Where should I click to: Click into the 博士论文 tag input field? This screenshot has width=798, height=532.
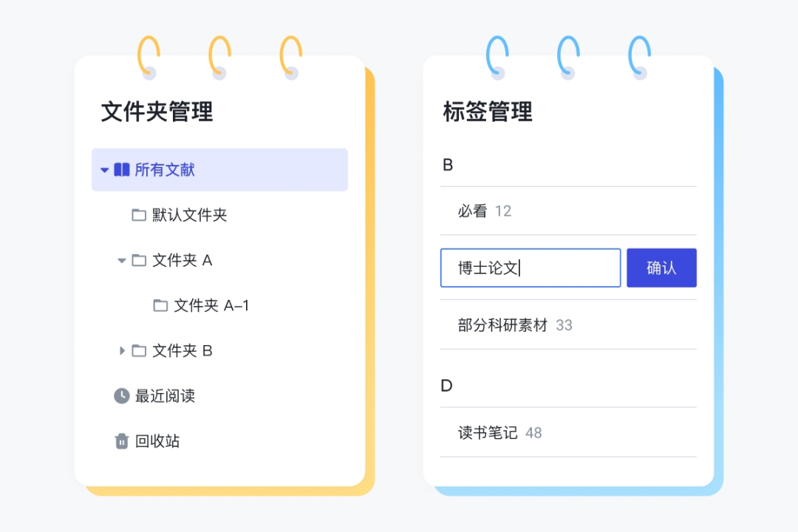coord(531,267)
